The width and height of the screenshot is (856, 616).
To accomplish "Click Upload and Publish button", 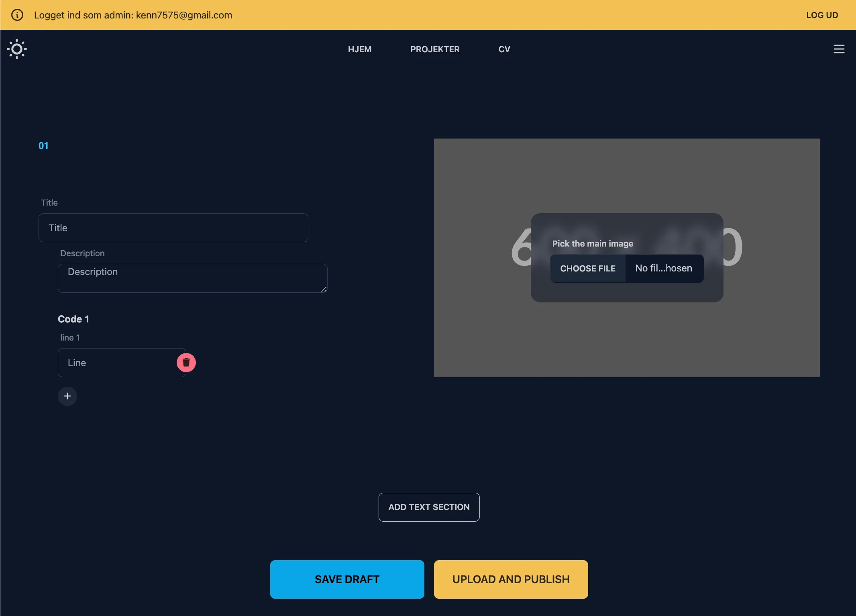I will tap(511, 579).
